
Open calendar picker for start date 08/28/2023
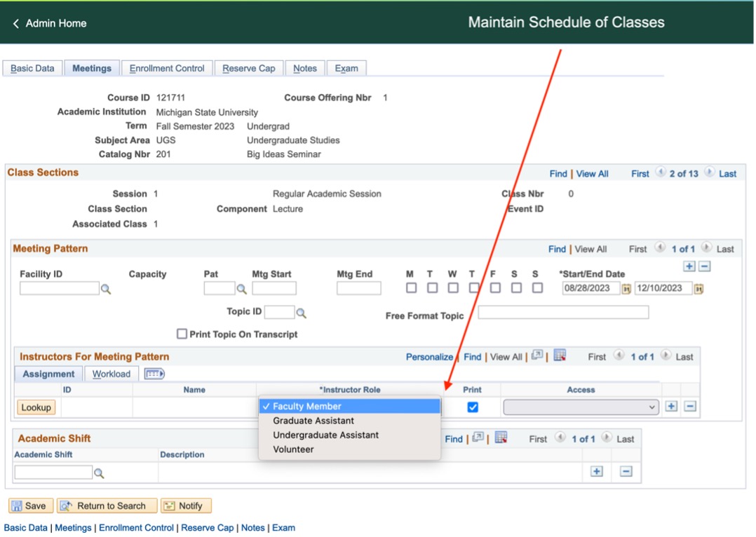click(x=626, y=290)
